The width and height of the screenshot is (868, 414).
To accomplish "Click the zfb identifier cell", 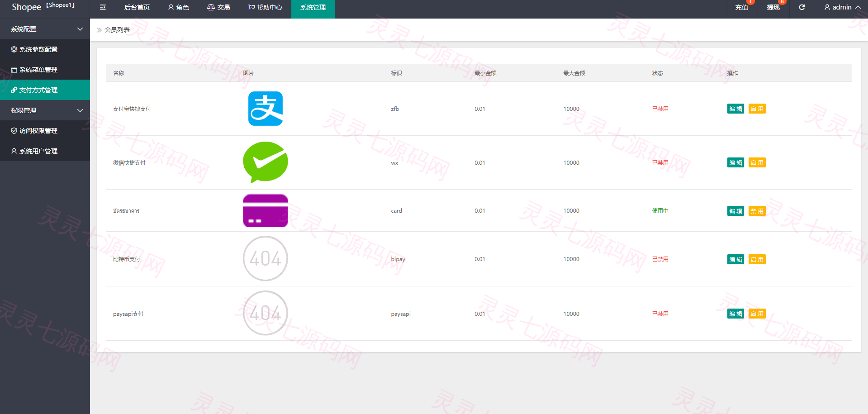I will click(395, 109).
